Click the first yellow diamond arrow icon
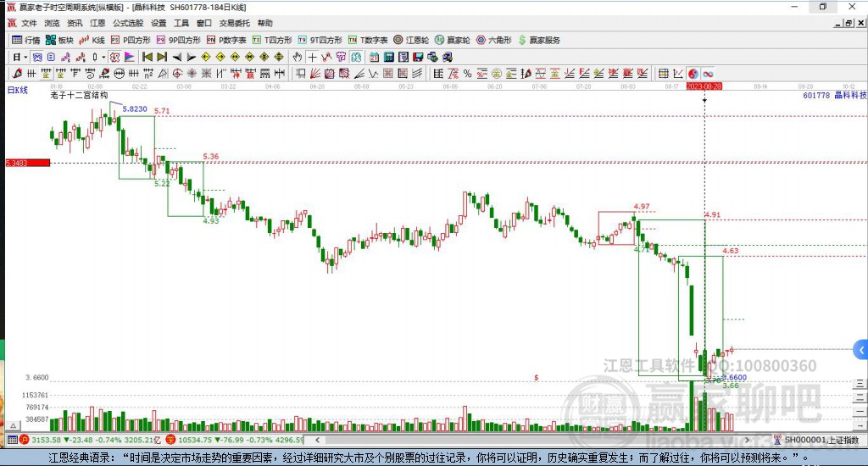868x466 pixels. click(x=205, y=57)
